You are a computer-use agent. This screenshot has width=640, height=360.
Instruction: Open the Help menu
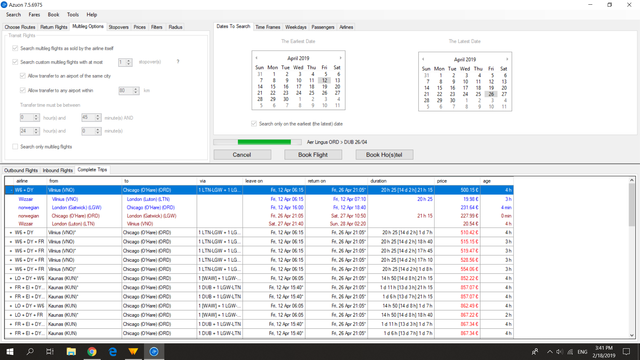(92, 15)
